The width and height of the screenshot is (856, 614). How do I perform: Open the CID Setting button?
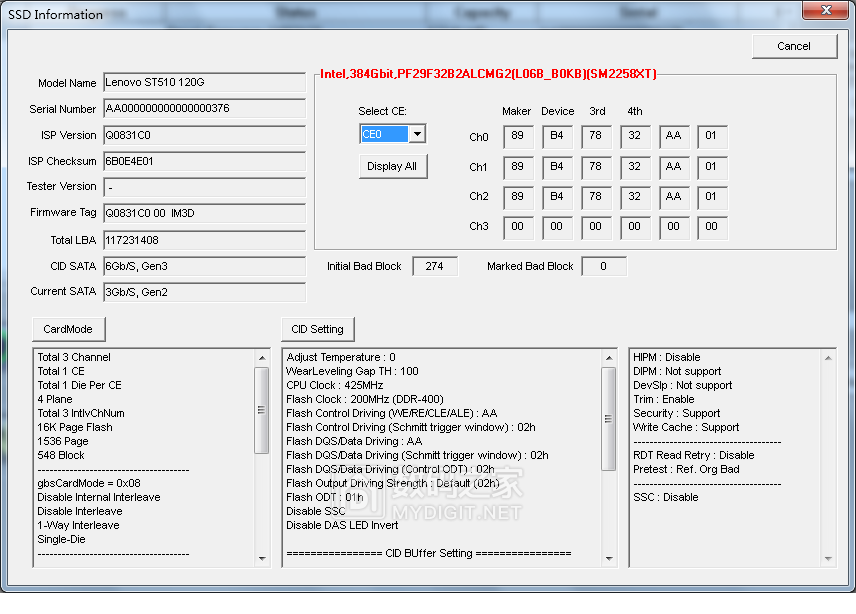317,329
